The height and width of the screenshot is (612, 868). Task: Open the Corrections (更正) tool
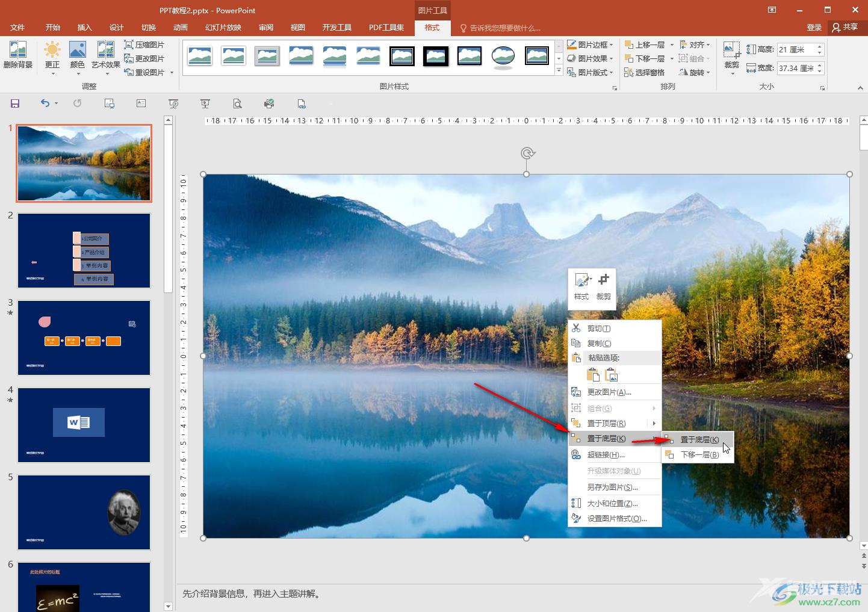[x=52, y=57]
